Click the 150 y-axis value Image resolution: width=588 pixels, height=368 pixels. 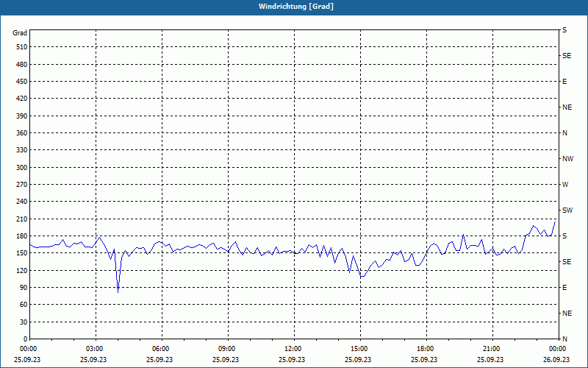point(22,253)
